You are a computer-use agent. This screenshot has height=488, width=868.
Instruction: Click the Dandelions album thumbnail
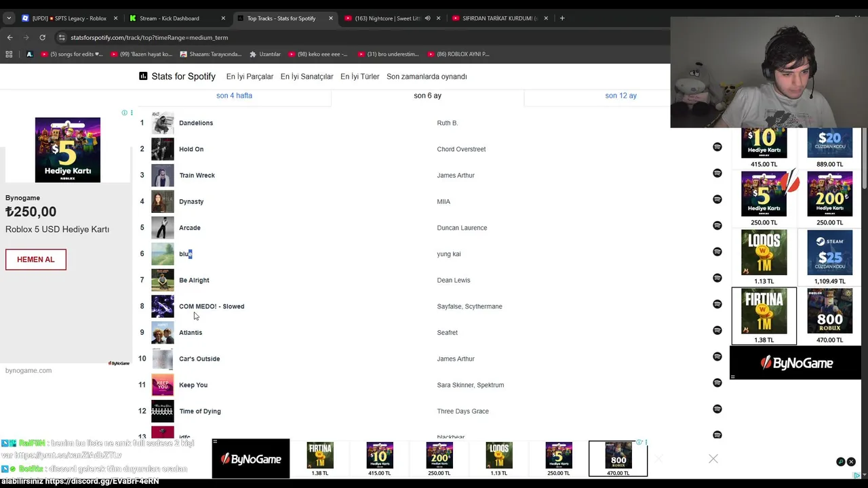click(162, 123)
